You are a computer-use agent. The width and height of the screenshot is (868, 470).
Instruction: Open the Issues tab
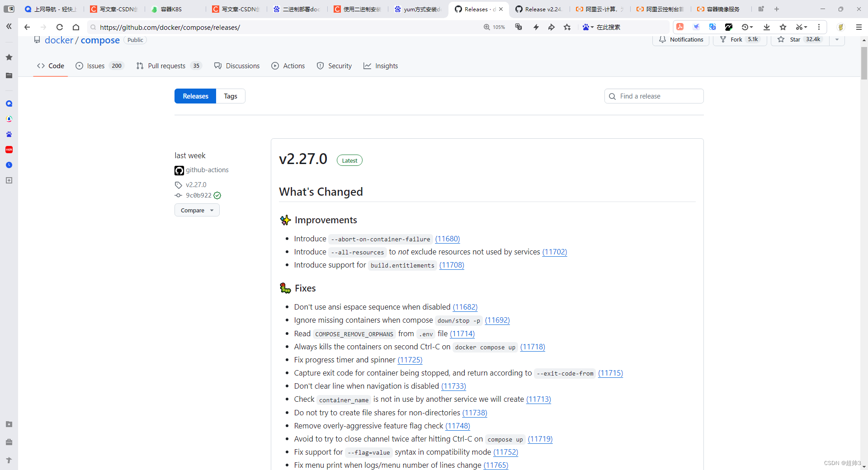(x=99, y=66)
